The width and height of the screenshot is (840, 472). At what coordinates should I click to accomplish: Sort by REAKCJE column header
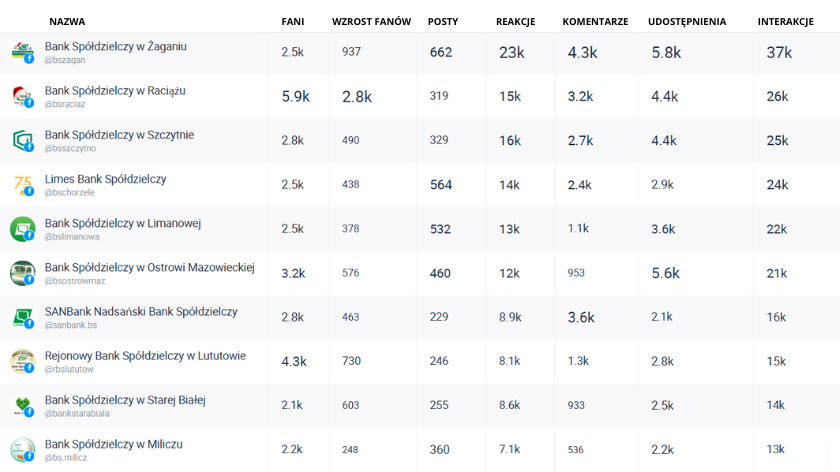(516, 21)
